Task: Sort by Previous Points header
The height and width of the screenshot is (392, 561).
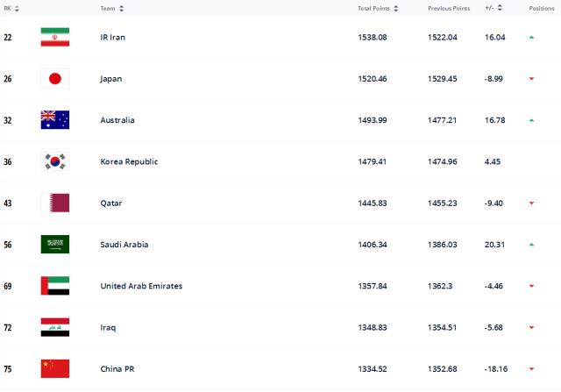Action: coord(452,8)
